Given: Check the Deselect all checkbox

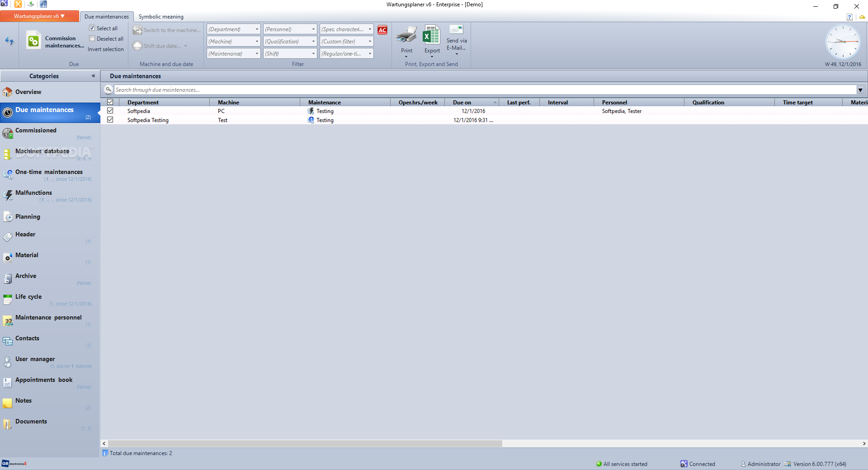Looking at the screenshot, I should coord(92,38).
